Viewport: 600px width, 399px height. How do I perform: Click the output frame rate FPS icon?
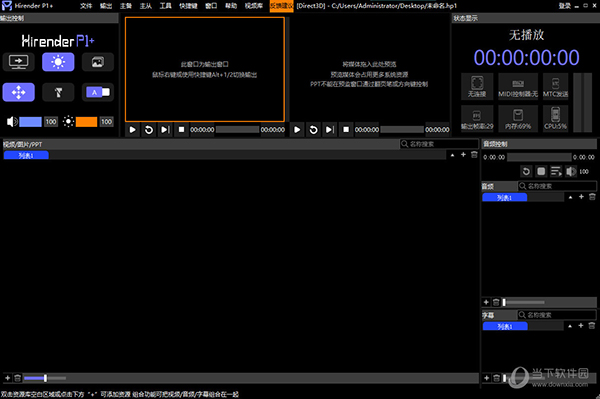pyautogui.click(x=477, y=119)
